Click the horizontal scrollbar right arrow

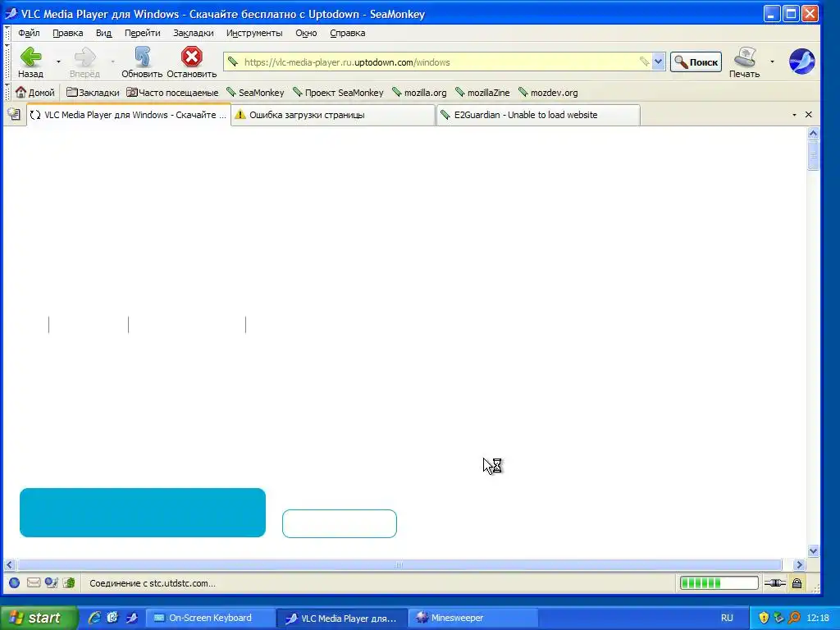tap(799, 564)
